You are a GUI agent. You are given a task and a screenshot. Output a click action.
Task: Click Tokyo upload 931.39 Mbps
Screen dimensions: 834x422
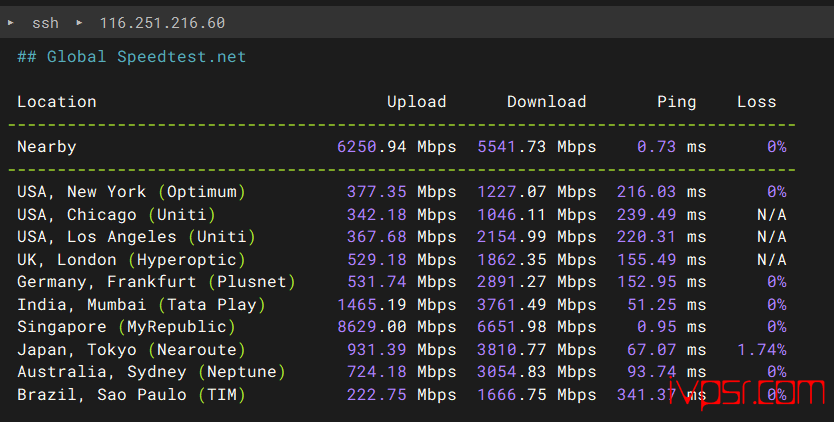(402, 350)
